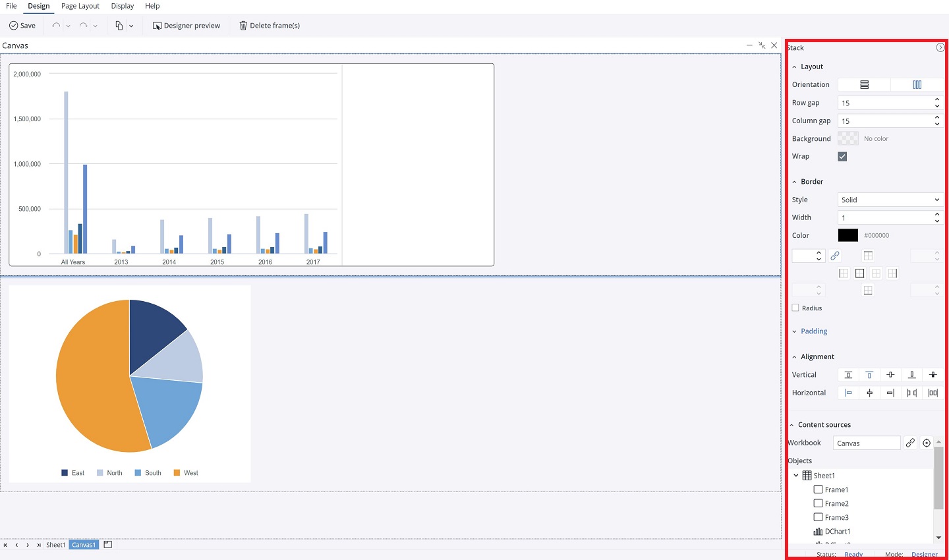This screenshot has height=560, width=949.
Task: Select the center horizontal alignment icon
Action: coord(869,392)
